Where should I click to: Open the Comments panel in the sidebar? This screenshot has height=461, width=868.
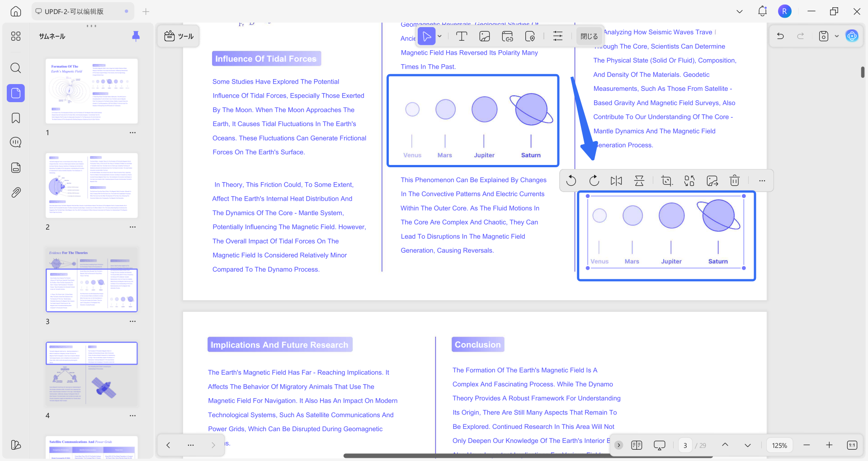(15, 142)
